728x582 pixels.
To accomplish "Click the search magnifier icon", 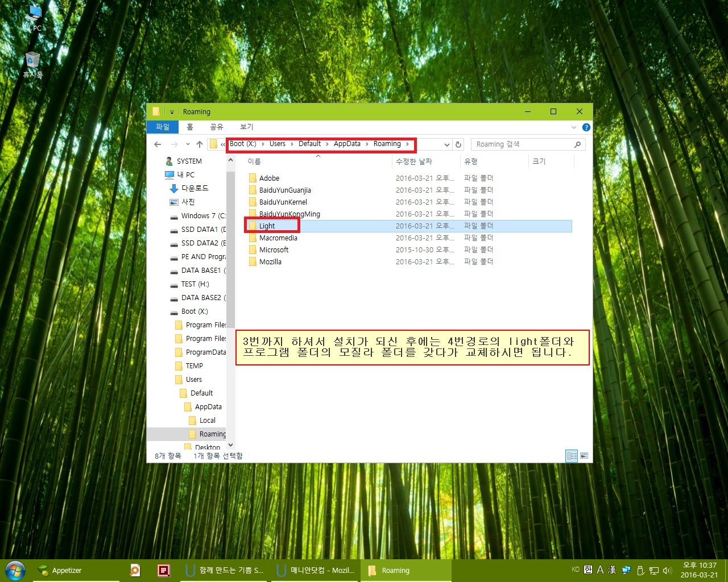I will [x=577, y=144].
